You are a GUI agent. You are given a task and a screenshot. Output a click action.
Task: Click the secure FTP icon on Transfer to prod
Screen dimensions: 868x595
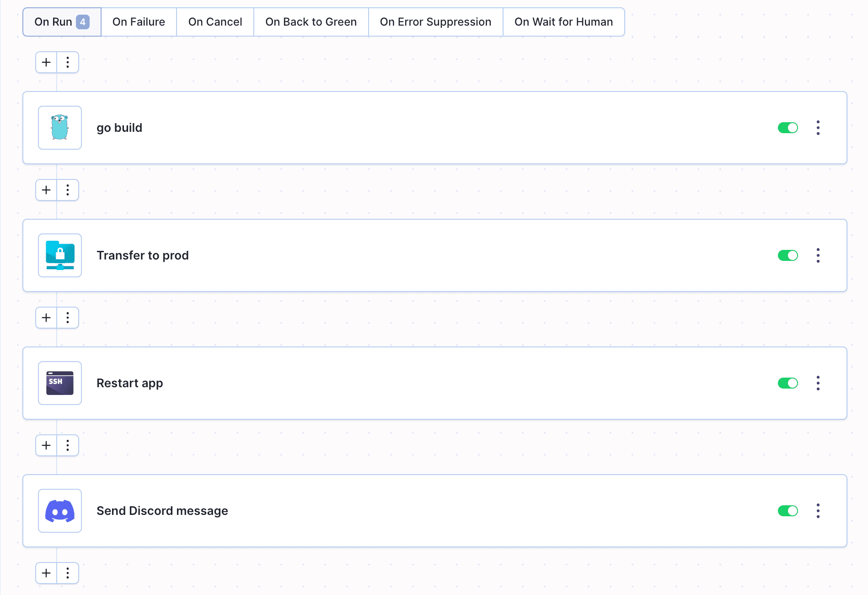tap(59, 255)
